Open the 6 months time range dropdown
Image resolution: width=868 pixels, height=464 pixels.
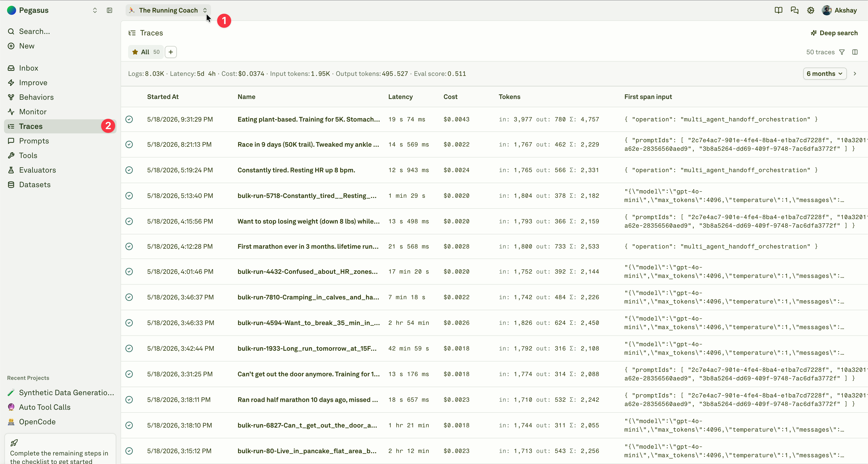(825, 74)
